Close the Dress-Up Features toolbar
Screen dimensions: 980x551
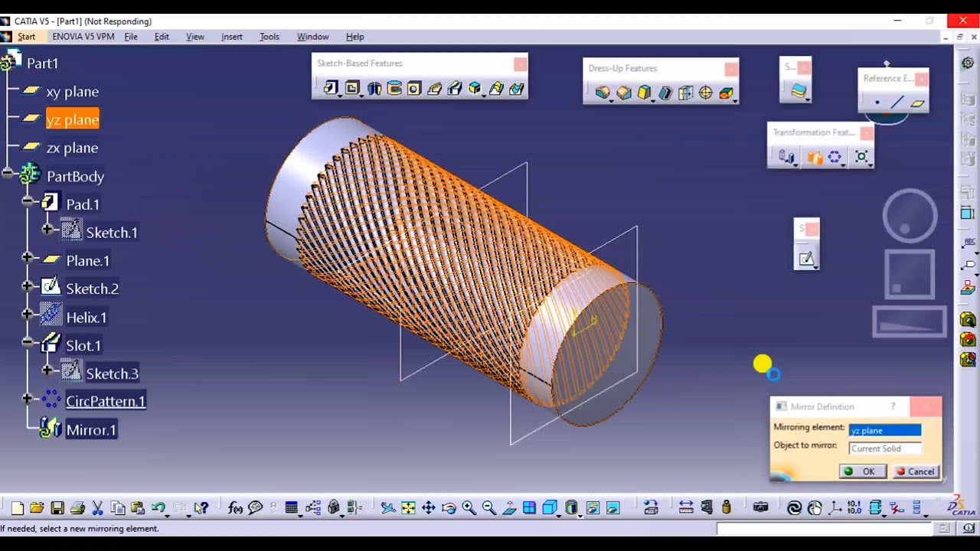point(731,69)
